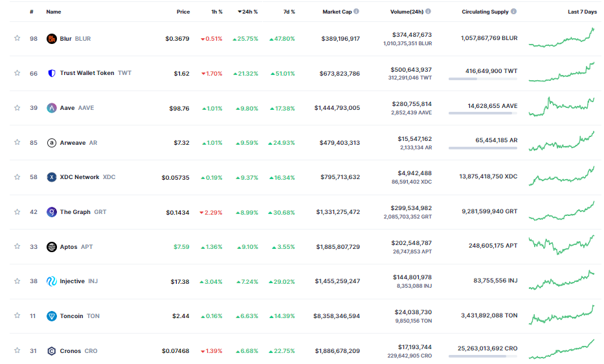
Task: Click the Aave coin logo
Action: pos(52,108)
